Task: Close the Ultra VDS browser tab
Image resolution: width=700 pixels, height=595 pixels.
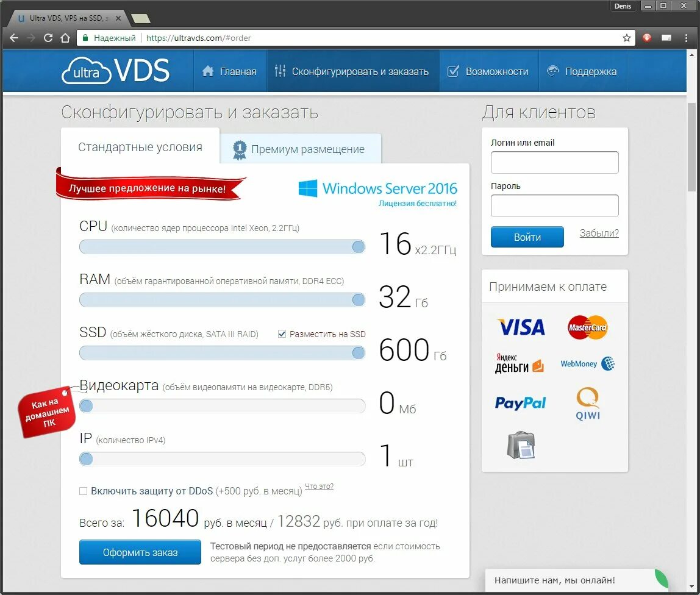Action: coord(118,18)
